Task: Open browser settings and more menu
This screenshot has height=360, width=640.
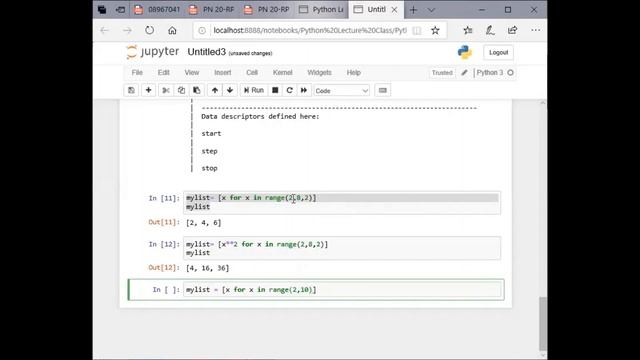Action: pos(536,30)
